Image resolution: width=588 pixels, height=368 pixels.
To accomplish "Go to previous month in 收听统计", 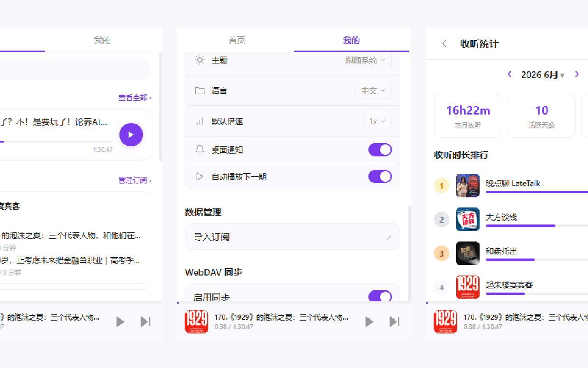I will pos(509,74).
